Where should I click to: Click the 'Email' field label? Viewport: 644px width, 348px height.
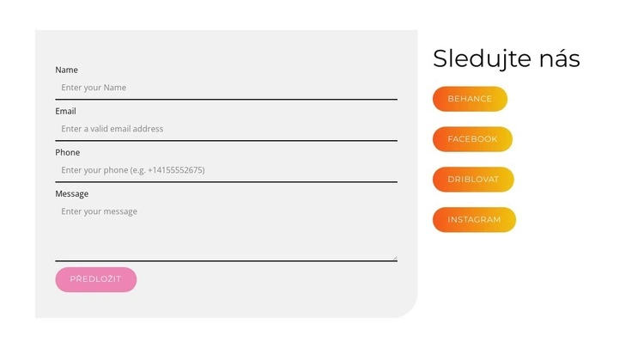coord(66,111)
